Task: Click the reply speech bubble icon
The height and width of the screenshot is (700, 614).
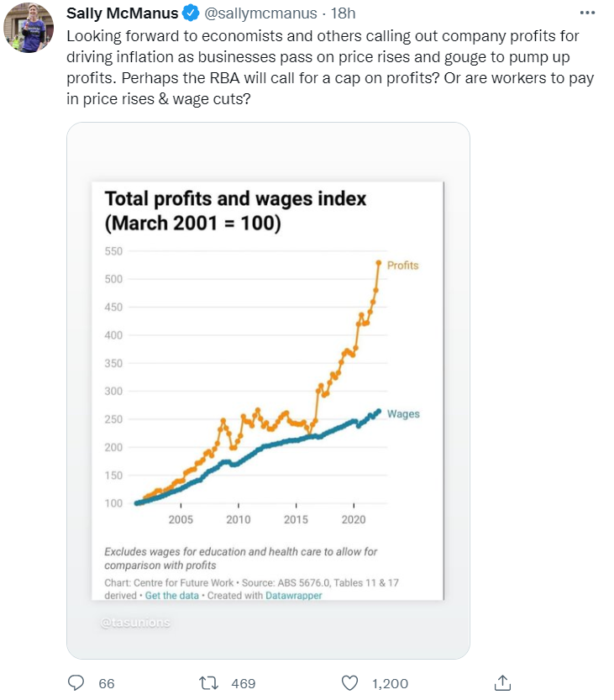Action: click(76, 682)
